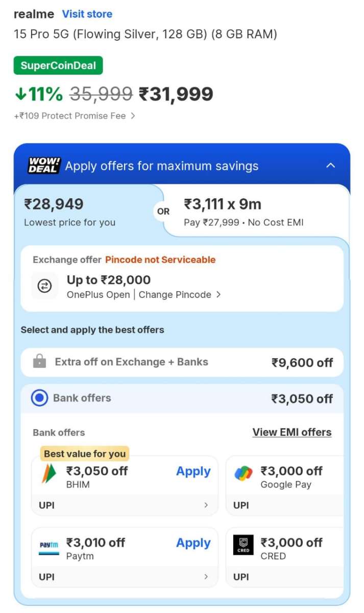Open Change Pincode via its chevron

219,295
